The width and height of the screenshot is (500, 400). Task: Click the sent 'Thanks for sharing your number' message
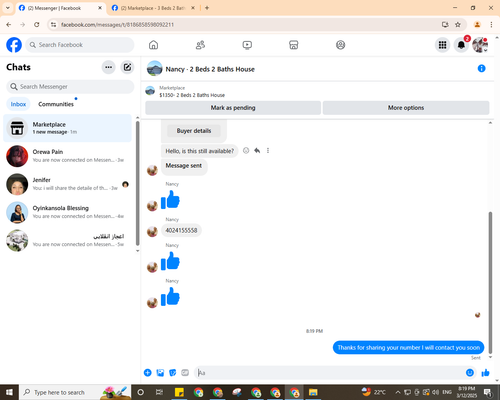tap(408, 348)
